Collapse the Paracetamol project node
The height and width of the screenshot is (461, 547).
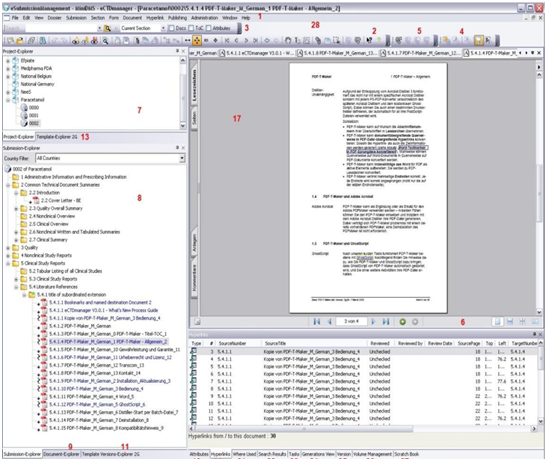pos(8,100)
